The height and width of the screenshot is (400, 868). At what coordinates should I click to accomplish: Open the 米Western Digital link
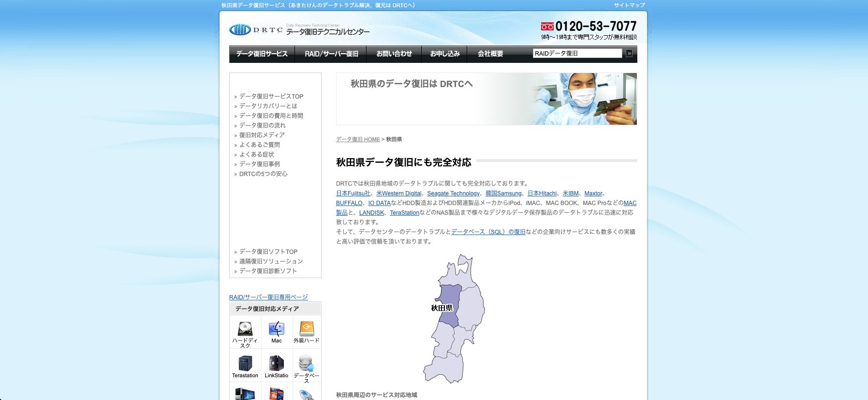coord(399,193)
